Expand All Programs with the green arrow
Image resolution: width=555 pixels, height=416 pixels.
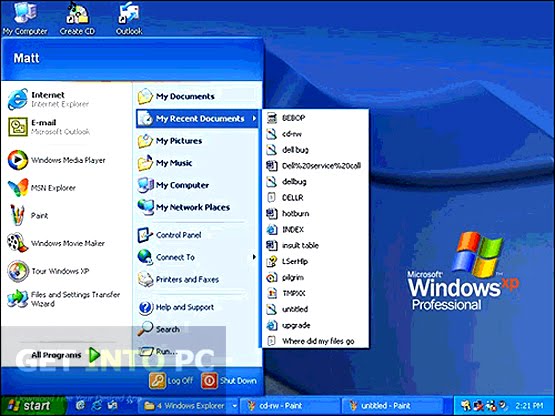point(94,355)
